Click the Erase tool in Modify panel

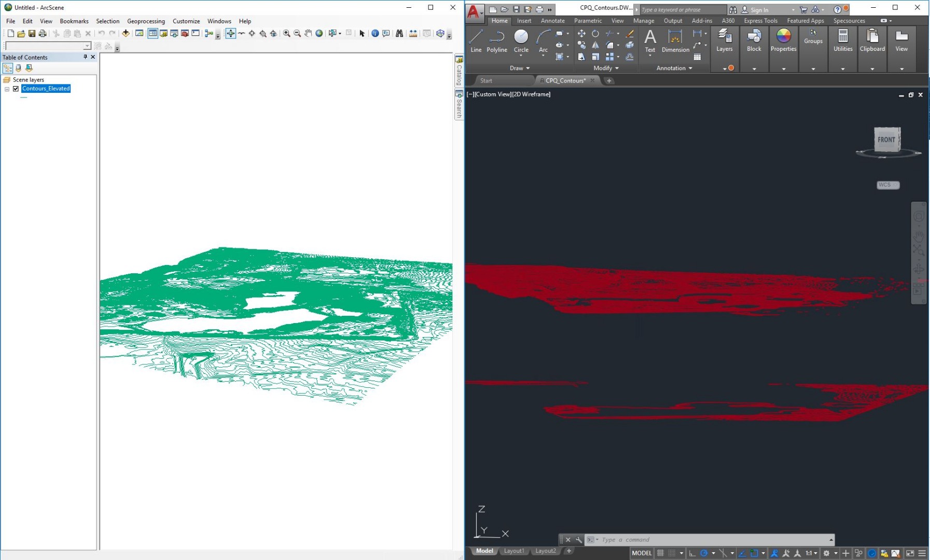pyautogui.click(x=630, y=33)
